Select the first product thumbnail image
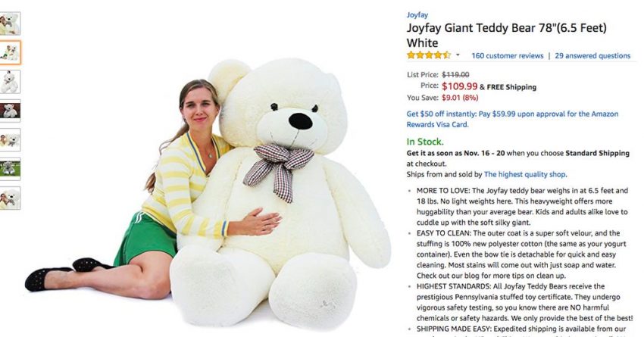The image size is (644, 337). (10, 23)
